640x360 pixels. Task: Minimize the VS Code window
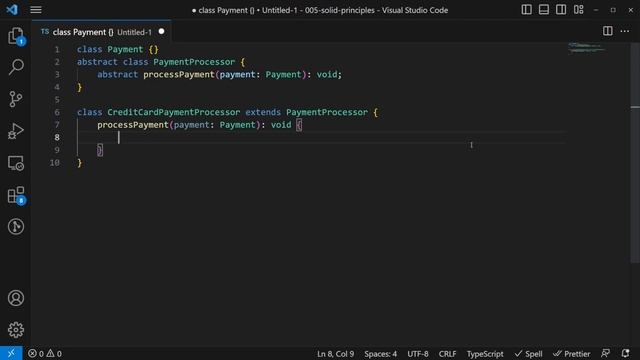click(596, 10)
